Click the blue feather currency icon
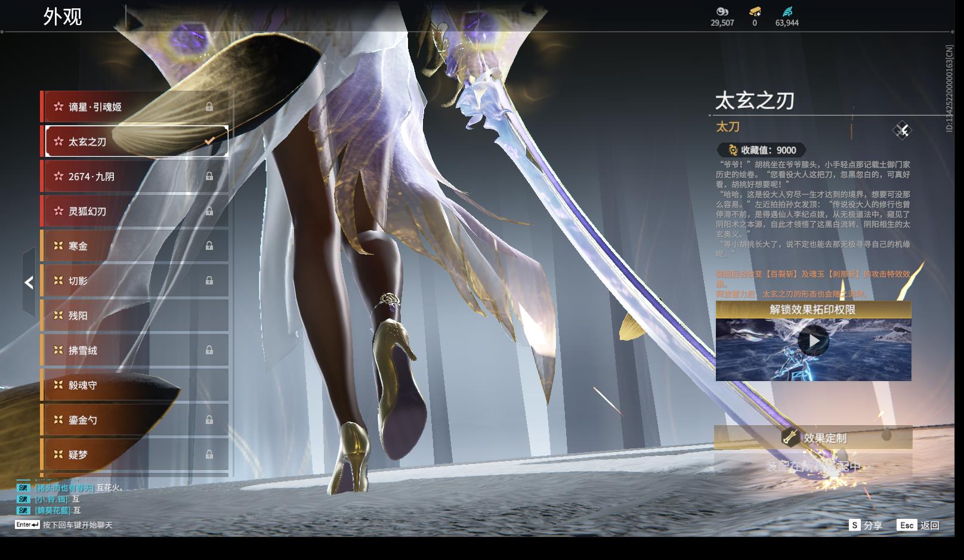 tap(787, 11)
